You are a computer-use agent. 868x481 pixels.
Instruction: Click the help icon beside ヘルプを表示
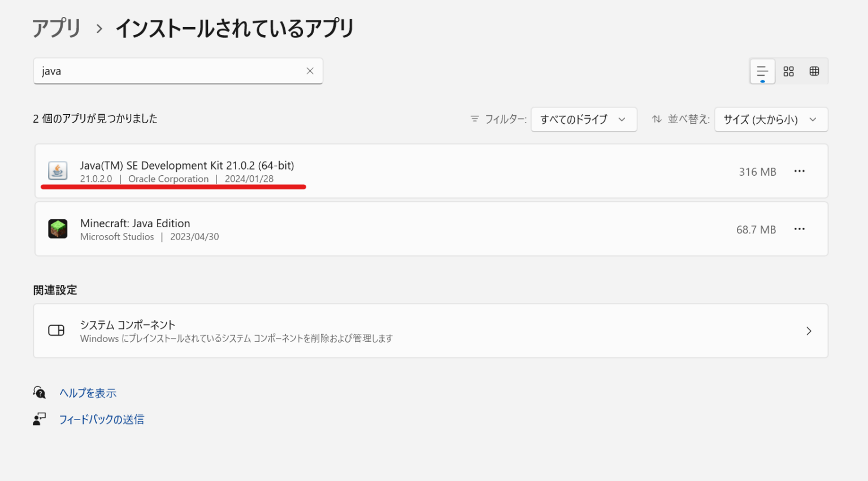pos(39,392)
